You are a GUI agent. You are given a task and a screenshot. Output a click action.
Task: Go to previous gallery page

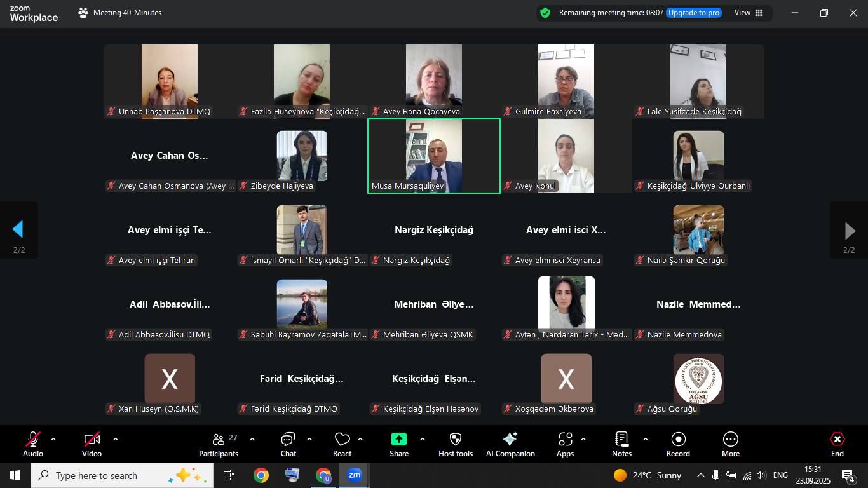[18, 230]
